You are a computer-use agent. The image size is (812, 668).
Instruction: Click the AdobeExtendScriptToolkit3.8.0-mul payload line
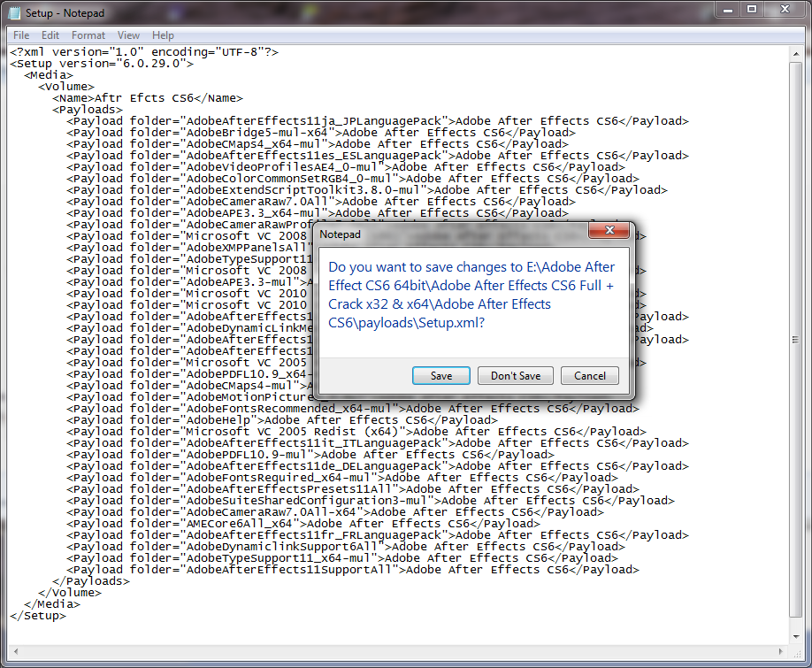point(367,189)
